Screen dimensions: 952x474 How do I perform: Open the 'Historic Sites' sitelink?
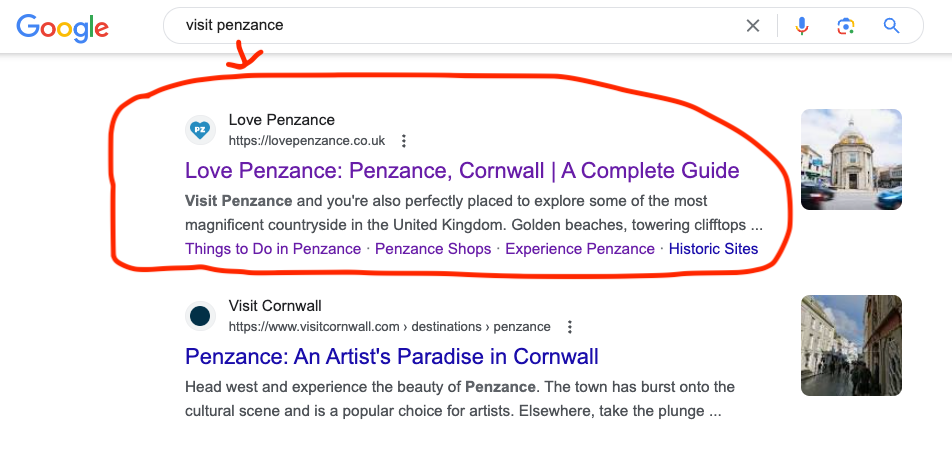click(x=713, y=249)
